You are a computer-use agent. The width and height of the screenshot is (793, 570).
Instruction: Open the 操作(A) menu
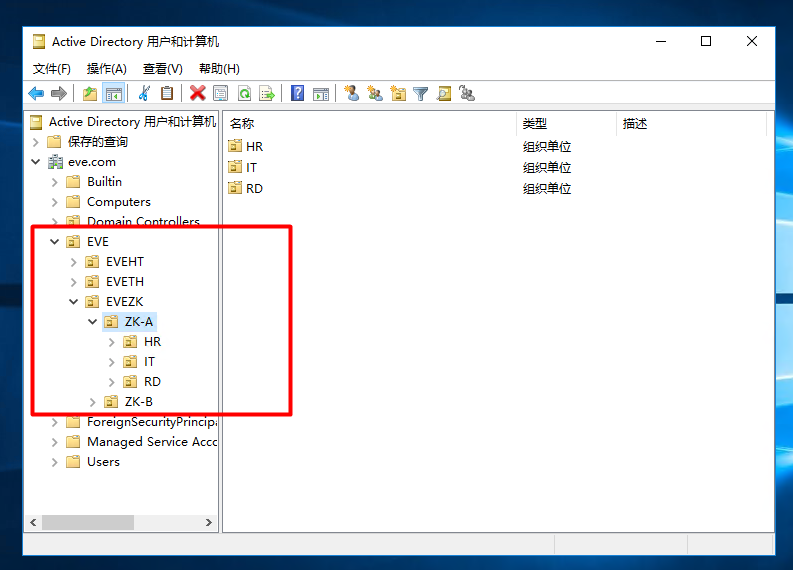(x=106, y=69)
